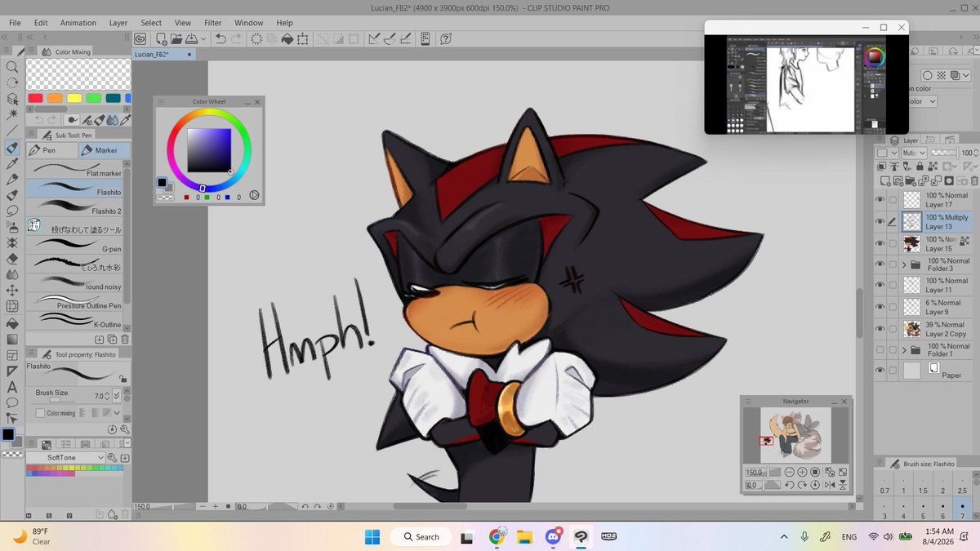Hide Layer 2 Copy eye icon
Screen dimensions: 980x551
pyautogui.click(x=880, y=329)
